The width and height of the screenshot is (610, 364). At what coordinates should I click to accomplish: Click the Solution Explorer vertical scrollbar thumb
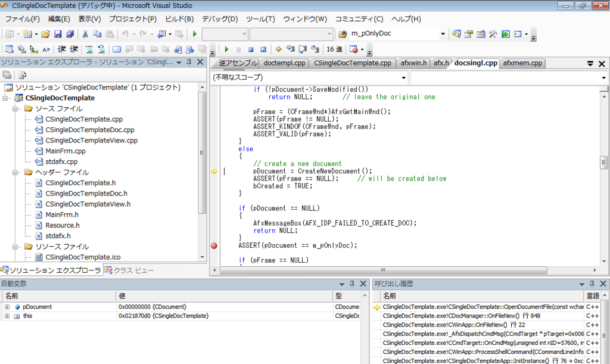[202, 153]
